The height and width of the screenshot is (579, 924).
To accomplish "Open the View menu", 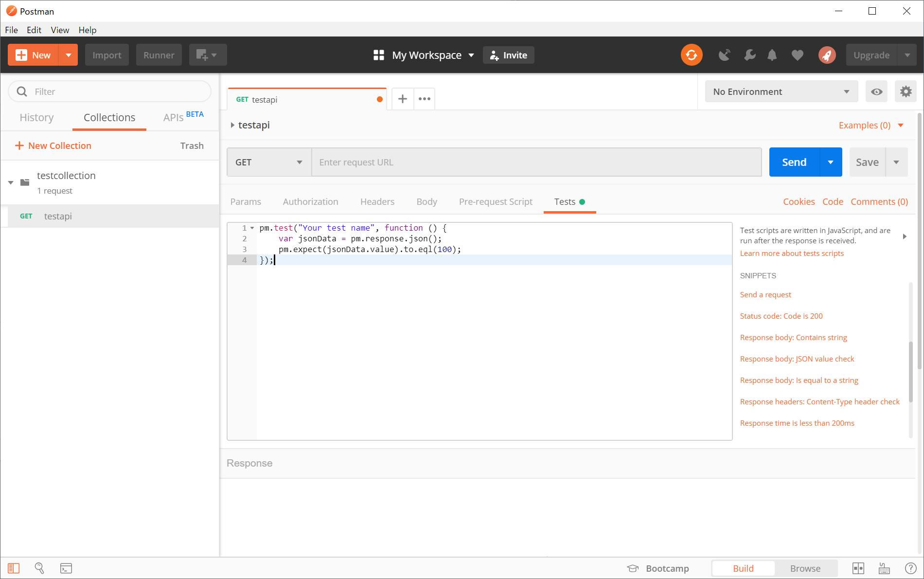I will coord(59,30).
